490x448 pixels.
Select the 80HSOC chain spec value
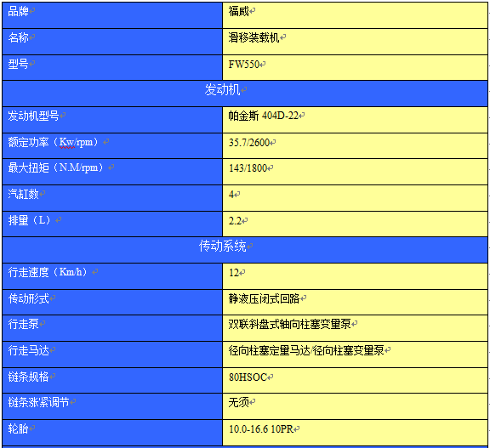tap(248, 377)
